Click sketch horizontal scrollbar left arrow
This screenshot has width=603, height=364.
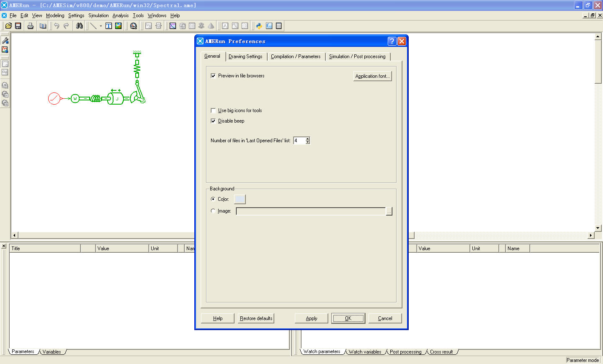tap(15, 236)
